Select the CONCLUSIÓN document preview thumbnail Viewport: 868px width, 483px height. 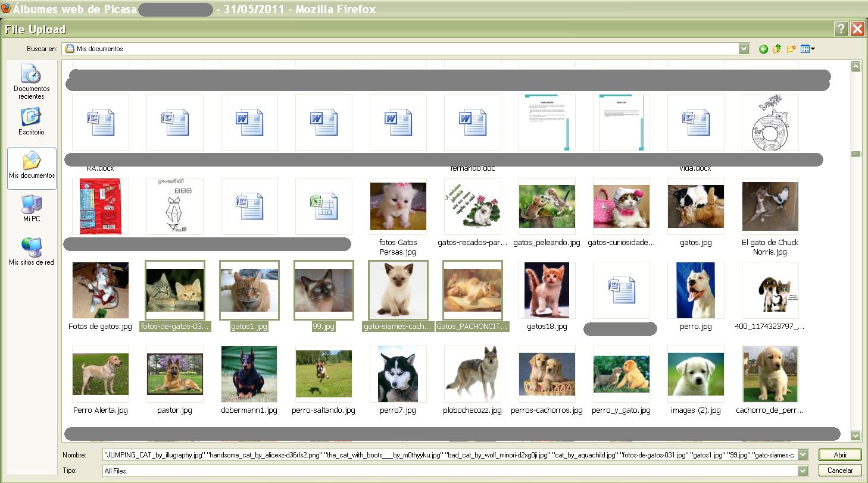coord(547,123)
